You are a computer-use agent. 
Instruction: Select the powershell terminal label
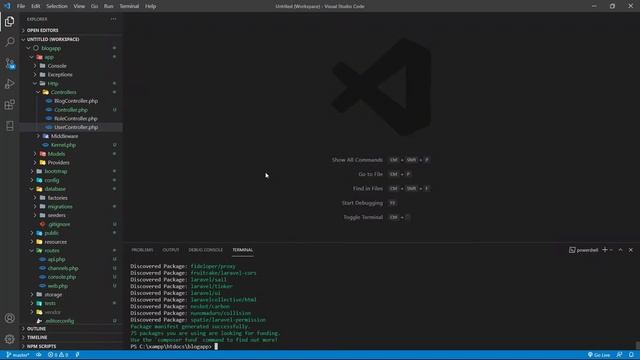(584, 250)
